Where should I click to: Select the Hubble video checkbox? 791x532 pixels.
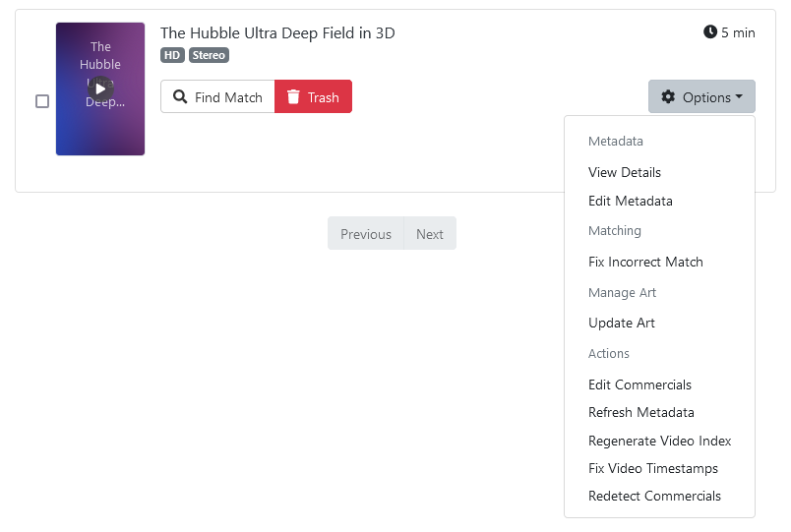(42, 101)
